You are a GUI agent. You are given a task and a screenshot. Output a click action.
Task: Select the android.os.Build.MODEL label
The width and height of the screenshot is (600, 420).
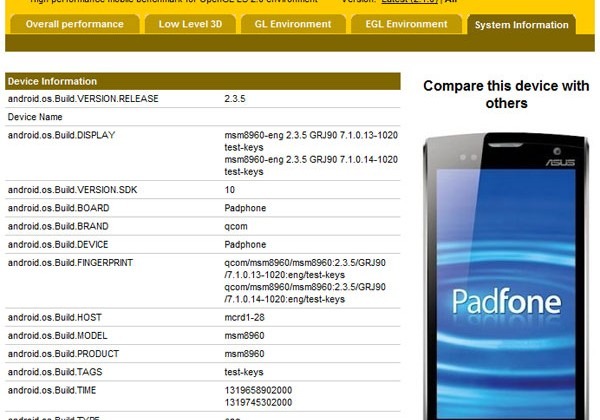point(57,336)
